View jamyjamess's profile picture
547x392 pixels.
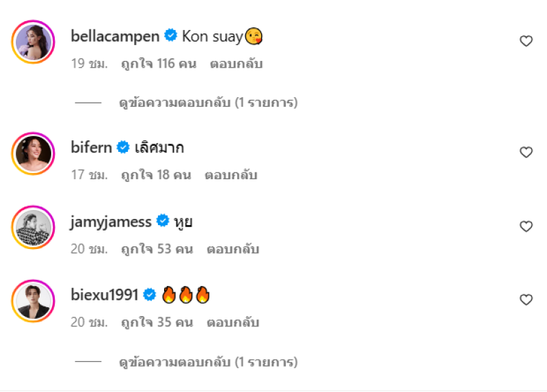33,227
